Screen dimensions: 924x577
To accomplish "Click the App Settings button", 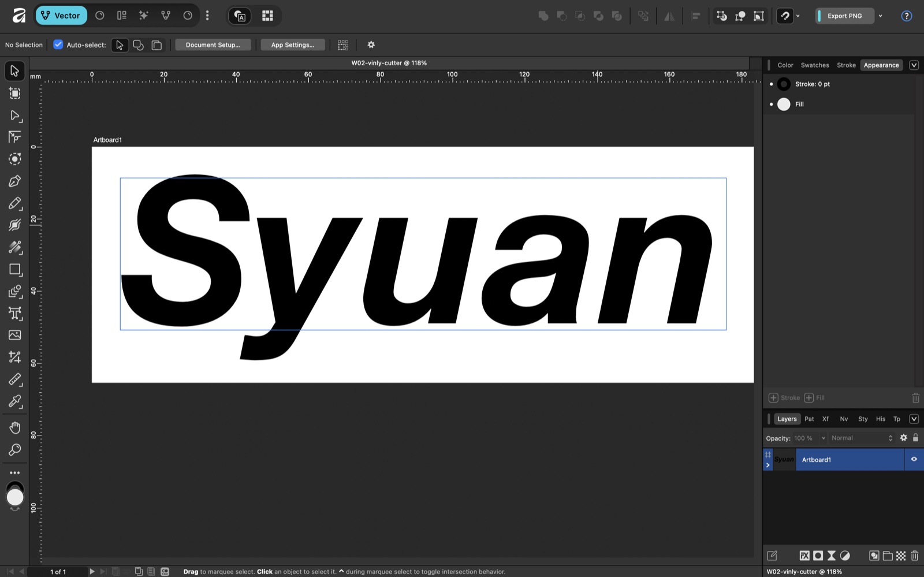I will tap(293, 44).
